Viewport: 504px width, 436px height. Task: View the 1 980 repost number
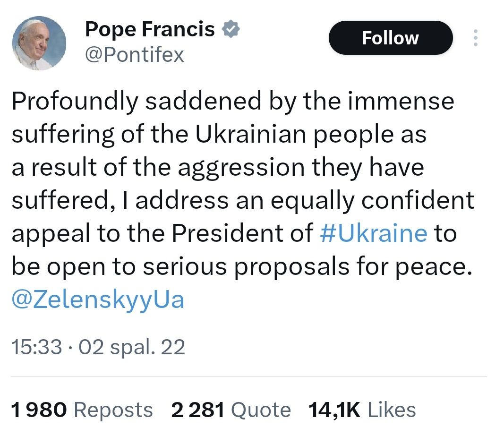[40, 410]
